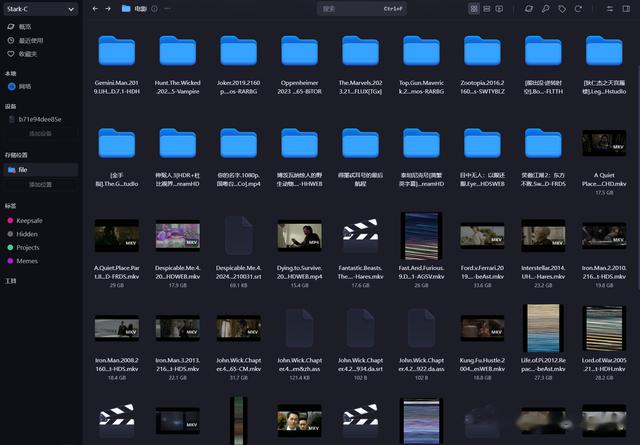Click add device button under devices

[x=40, y=134]
